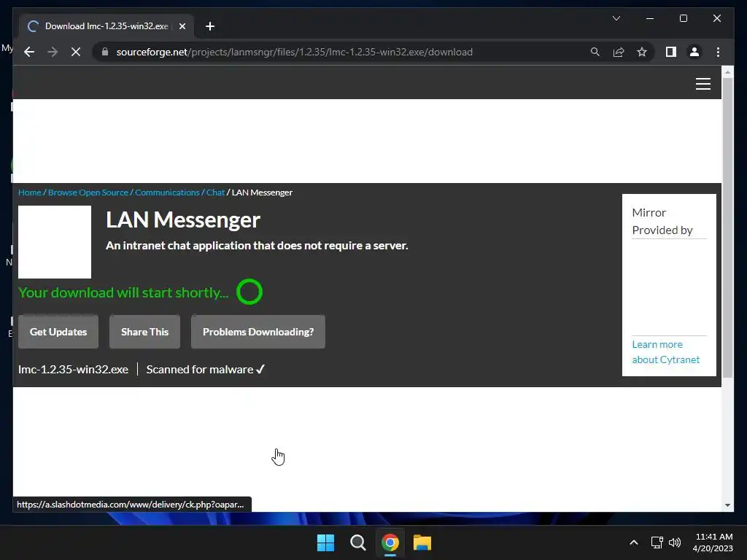Open File Explorer from taskbar

[422, 542]
